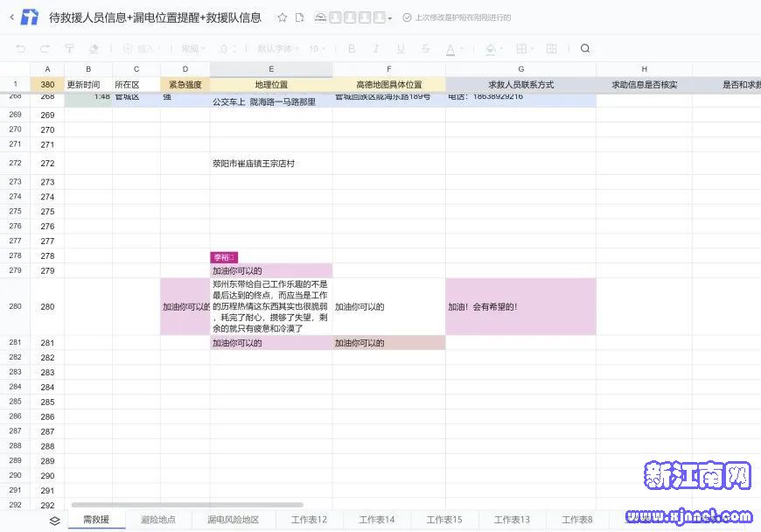Select the cell 荥阳市崔庙镇王宗店村

point(271,163)
